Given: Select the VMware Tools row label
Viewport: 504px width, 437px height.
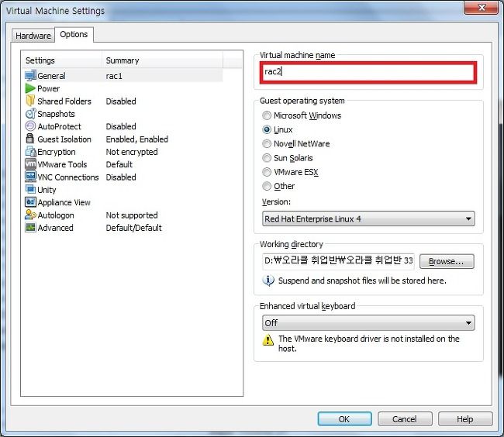Looking at the screenshot, I should point(62,164).
